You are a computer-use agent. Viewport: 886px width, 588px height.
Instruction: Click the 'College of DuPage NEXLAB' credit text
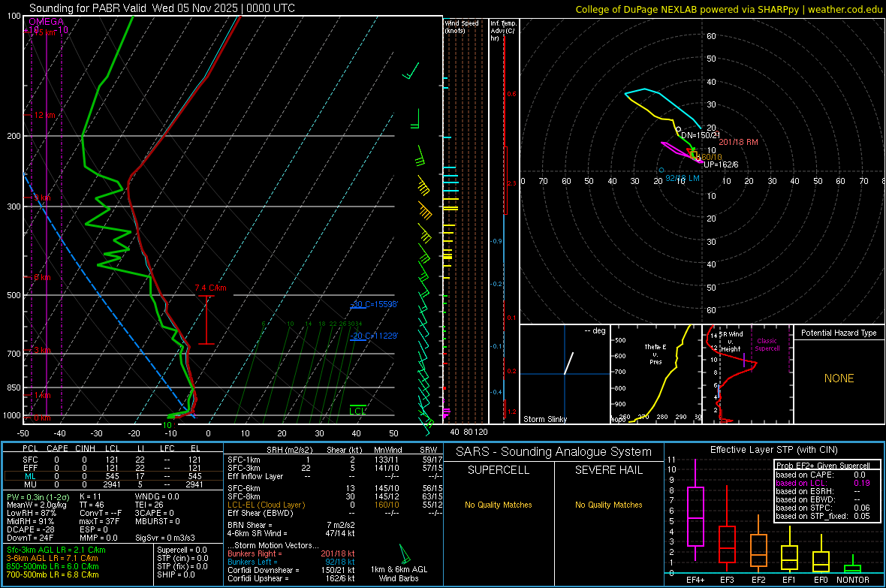pos(636,9)
